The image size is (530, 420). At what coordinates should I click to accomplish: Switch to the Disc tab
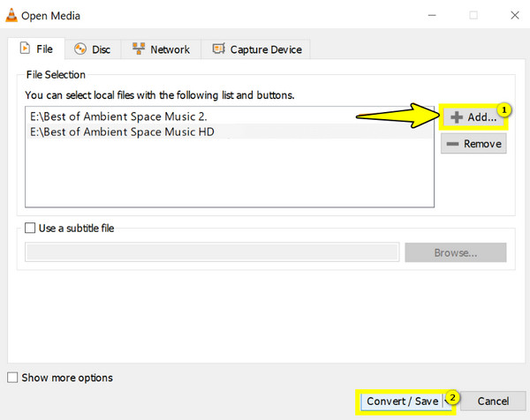[x=93, y=49]
